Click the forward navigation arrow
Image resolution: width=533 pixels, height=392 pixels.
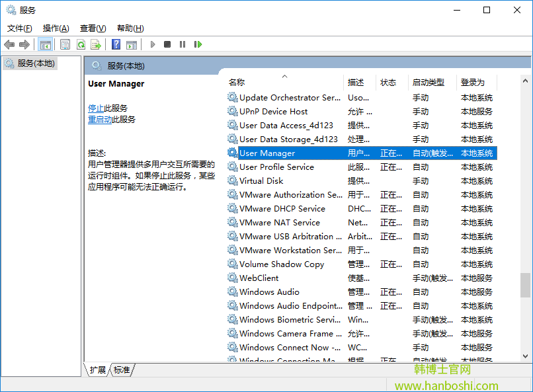tap(24, 44)
